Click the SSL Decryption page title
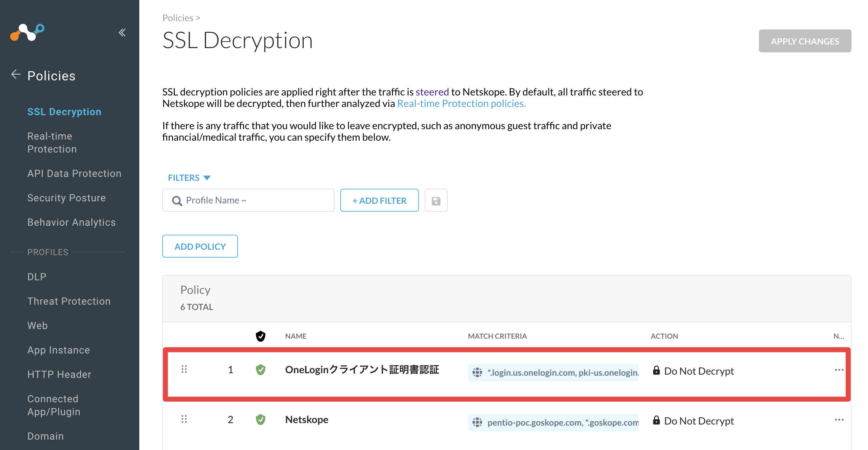 pyautogui.click(x=238, y=40)
